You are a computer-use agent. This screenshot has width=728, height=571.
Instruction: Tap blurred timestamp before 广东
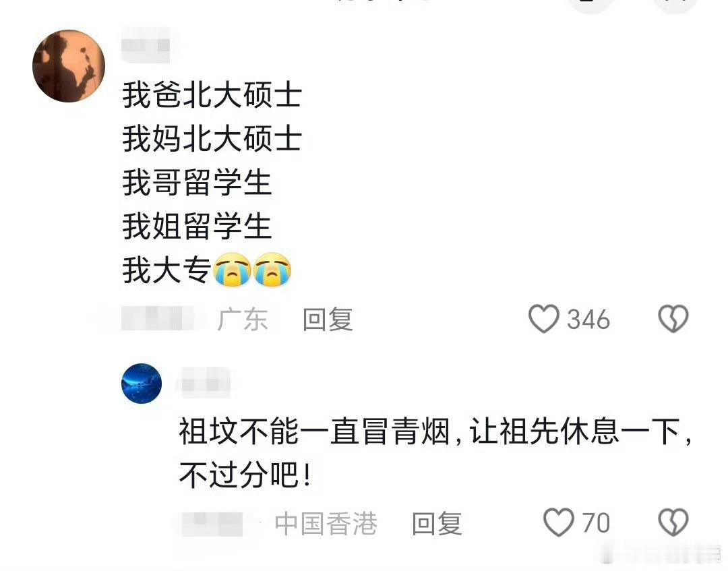pos(158,318)
